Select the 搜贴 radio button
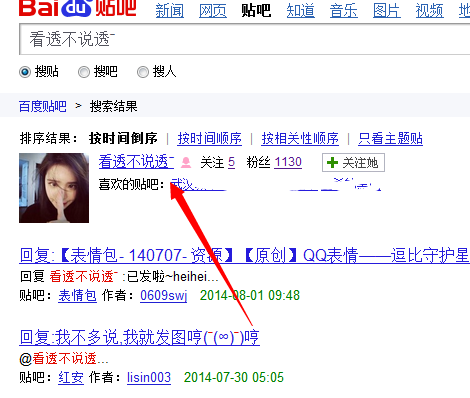This screenshot has width=470, height=398. tap(25, 72)
